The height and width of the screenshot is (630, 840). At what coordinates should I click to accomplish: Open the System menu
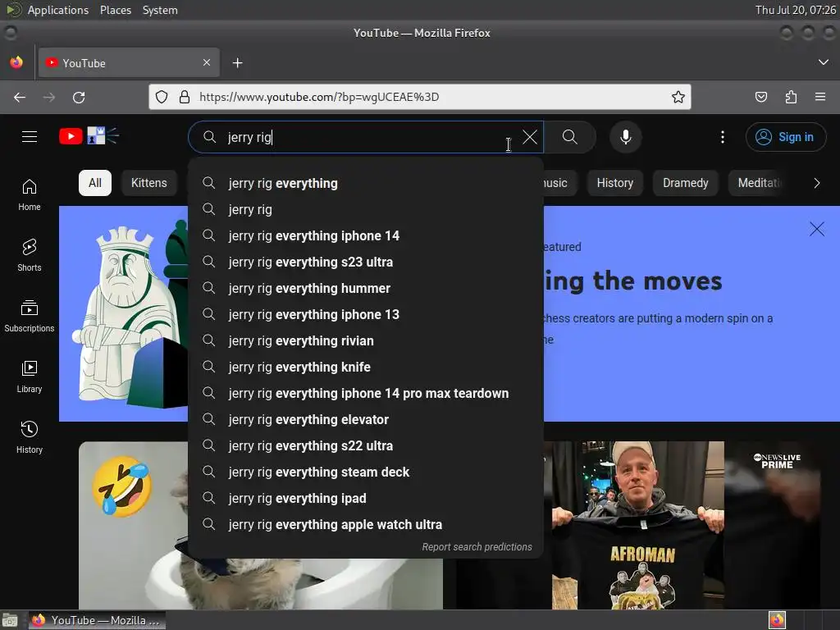(x=160, y=10)
